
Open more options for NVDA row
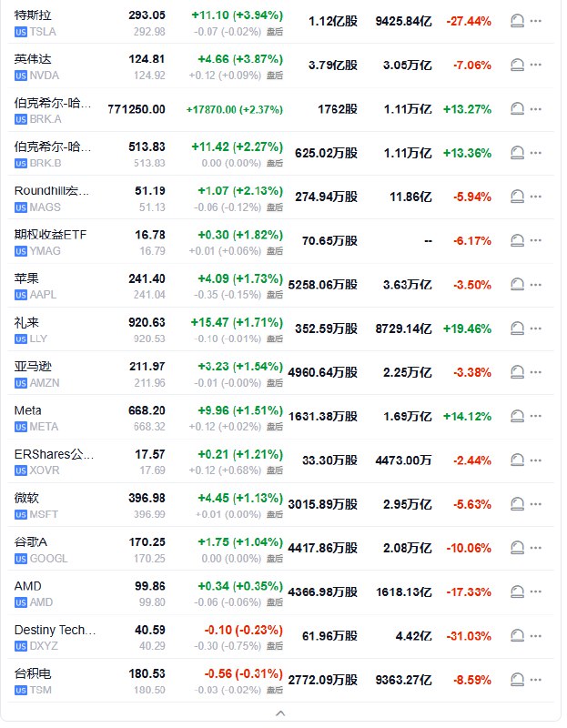536,65
